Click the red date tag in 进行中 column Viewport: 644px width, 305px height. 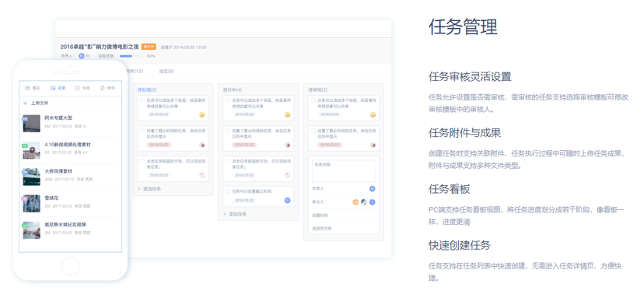click(x=244, y=145)
